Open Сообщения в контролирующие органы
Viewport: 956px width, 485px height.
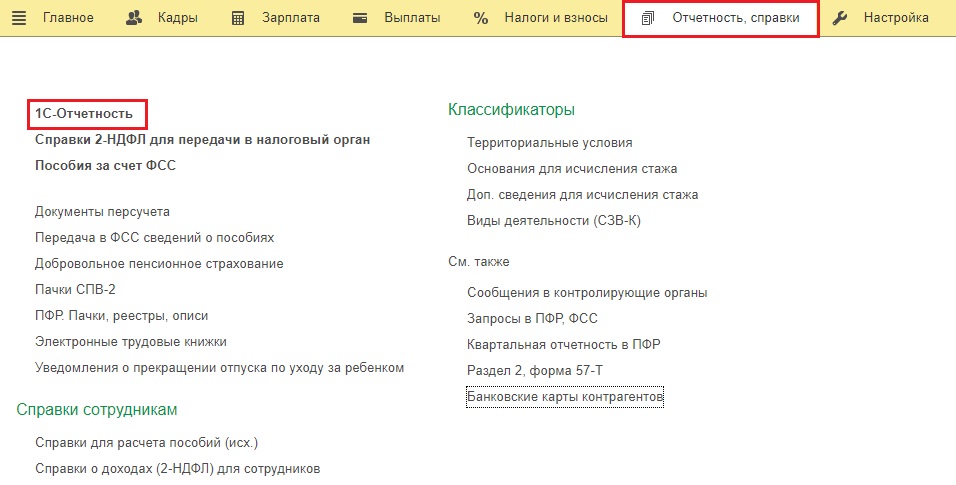point(587,293)
